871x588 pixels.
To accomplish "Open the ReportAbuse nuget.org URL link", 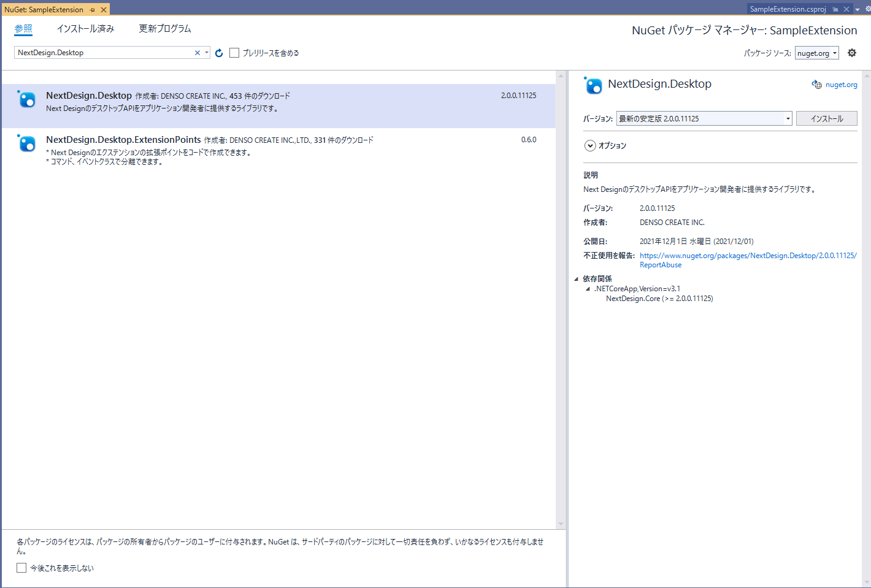I will (748, 260).
